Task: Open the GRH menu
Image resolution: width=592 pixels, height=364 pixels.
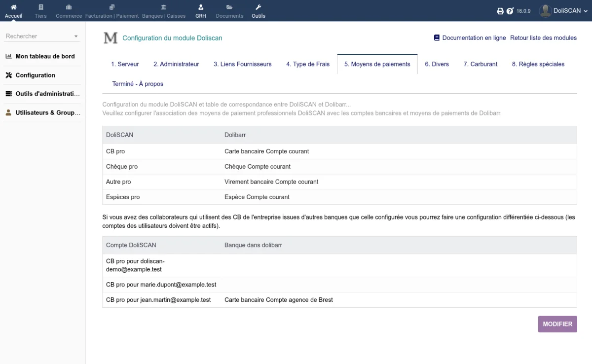Action: [x=201, y=11]
